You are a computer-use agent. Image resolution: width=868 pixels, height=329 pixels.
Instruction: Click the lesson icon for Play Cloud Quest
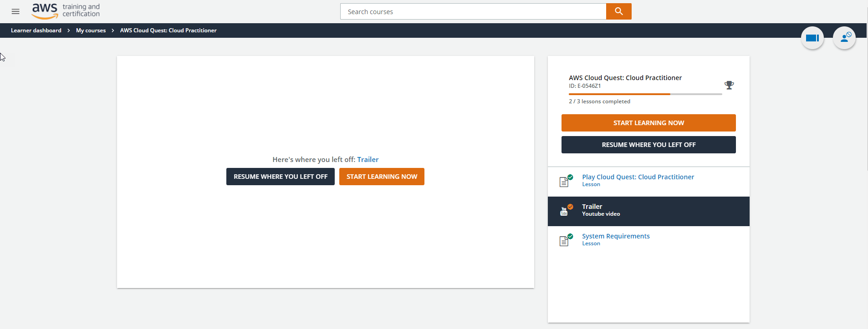pyautogui.click(x=566, y=181)
